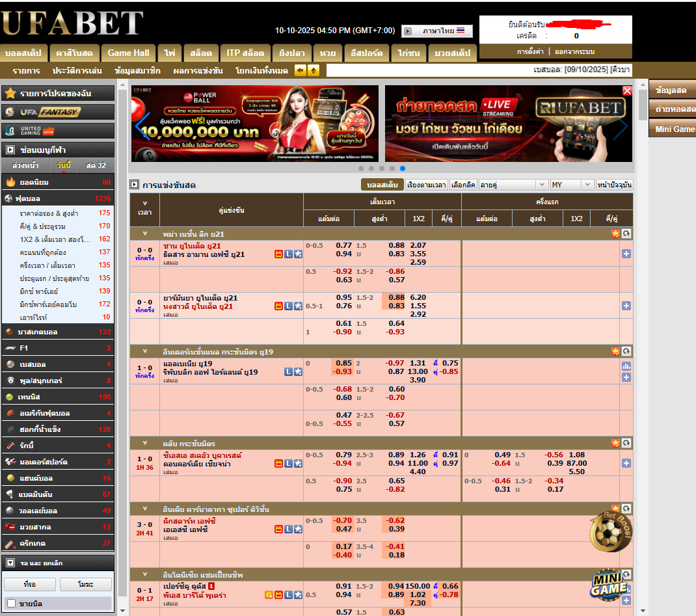Close the live streaming banner ad

(627, 91)
